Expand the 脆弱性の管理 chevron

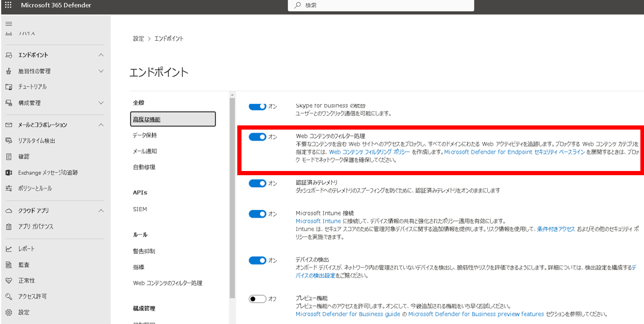tap(102, 71)
